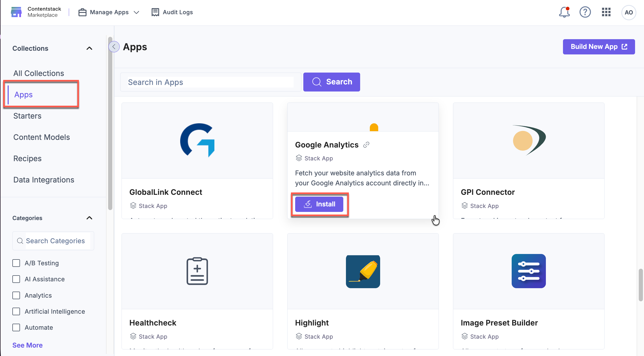
Task: Click the AO profile avatar
Action: (629, 12)
